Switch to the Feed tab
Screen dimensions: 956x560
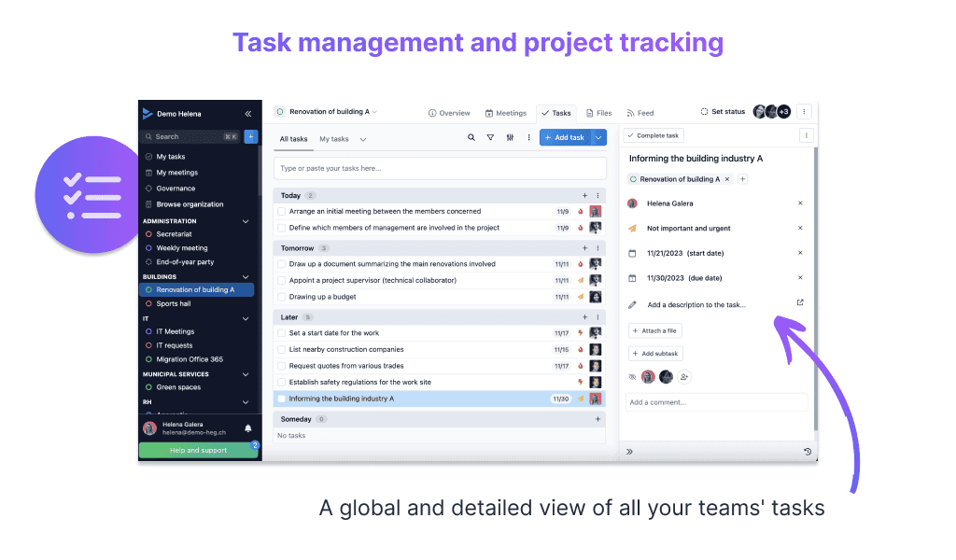point(640,113)
